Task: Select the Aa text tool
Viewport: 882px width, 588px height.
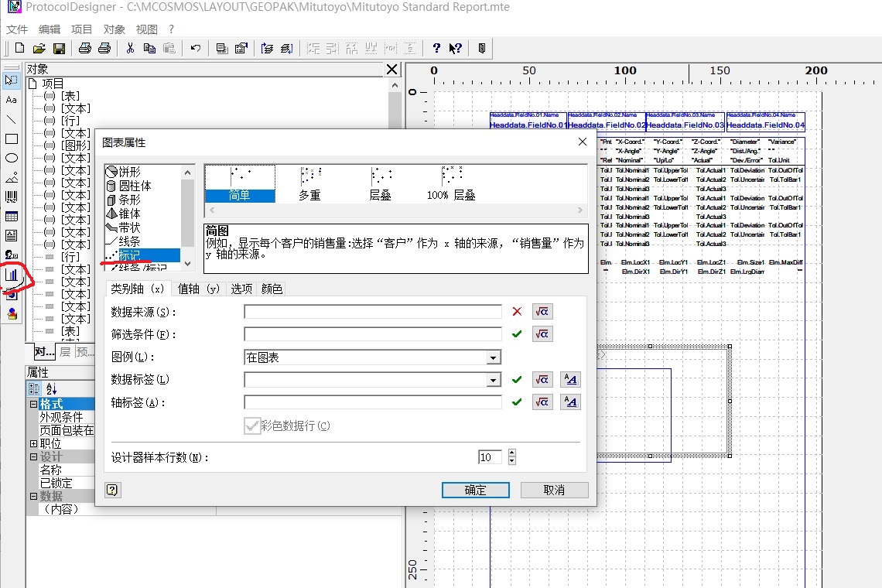Action: pyautogui.click(x=12, y=100)
